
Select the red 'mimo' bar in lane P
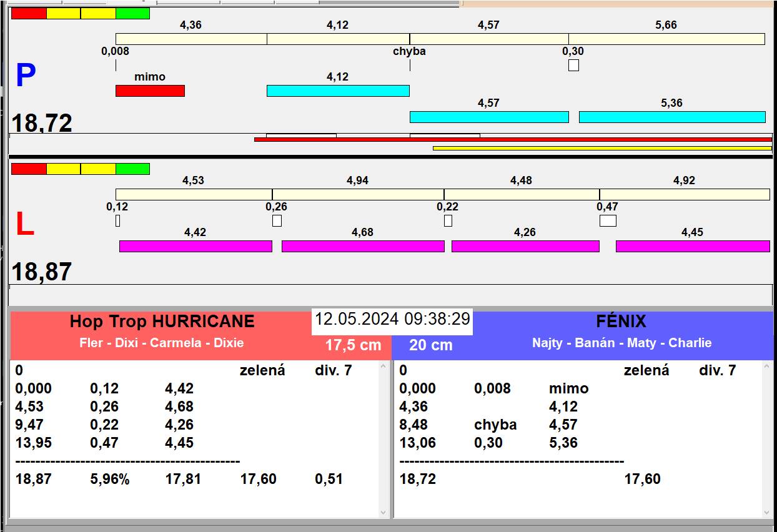pos(150,91)
